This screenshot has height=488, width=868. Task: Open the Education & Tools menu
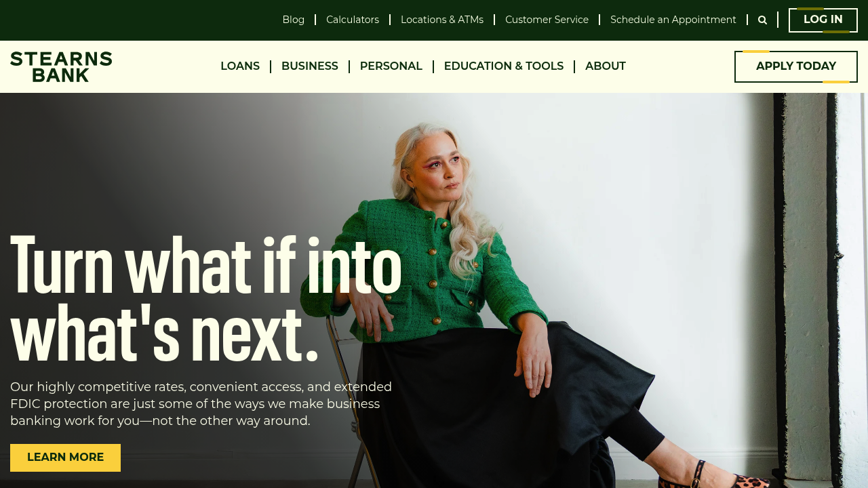504,66
